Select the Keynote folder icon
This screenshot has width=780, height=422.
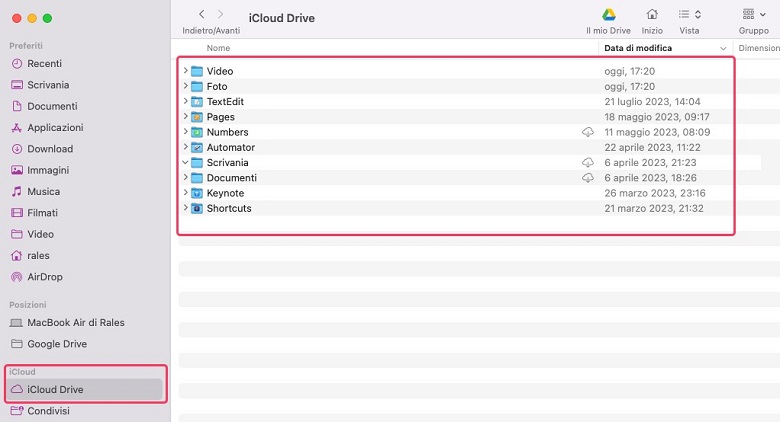pyautogui.click(x=197, y=193)
